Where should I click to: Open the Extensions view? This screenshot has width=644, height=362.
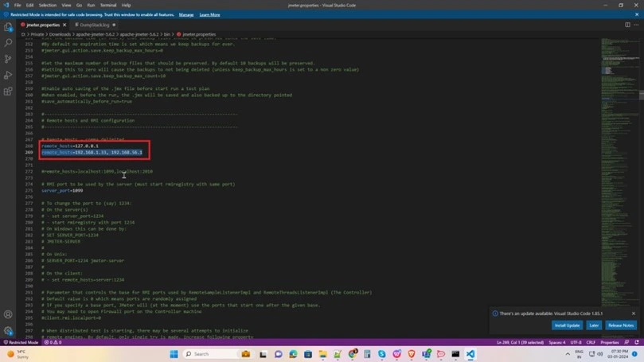tap(8, 91)
